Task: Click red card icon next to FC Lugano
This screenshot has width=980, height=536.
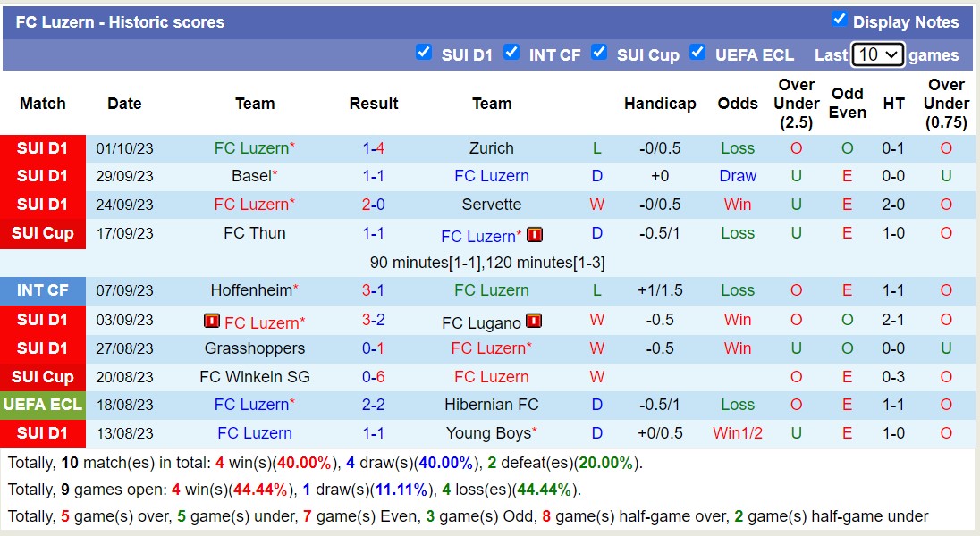Action: click(534, 321)
